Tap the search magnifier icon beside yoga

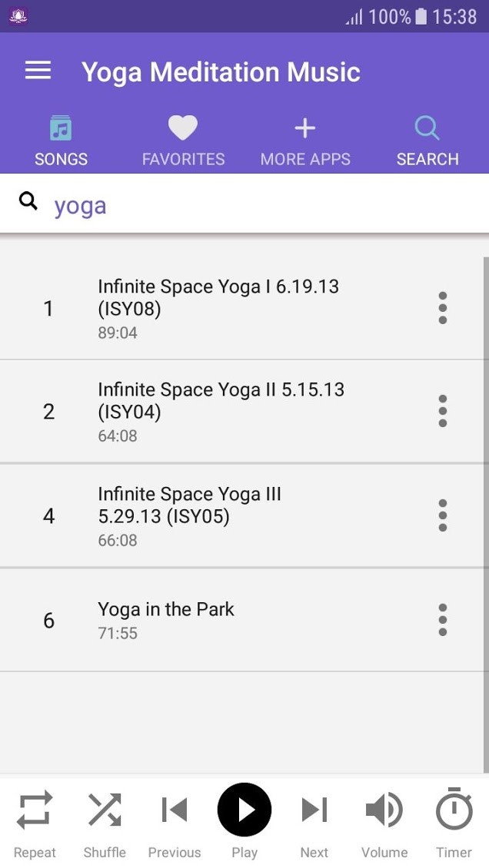[x=28, y=202]
